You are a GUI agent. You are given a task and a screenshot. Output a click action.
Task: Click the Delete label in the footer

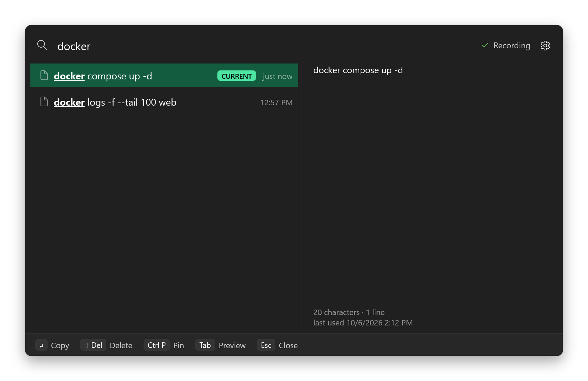121,345
